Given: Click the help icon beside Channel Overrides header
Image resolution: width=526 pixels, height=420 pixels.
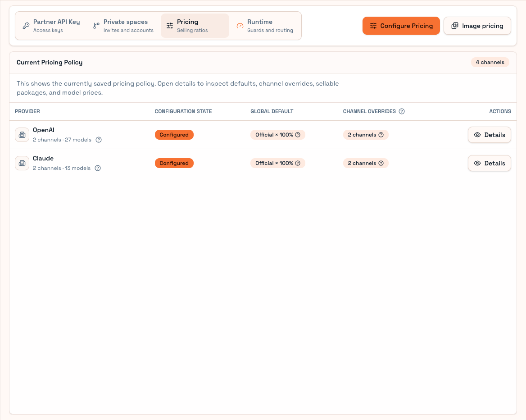Looking at the screenshot, I should [x=402, y=111].
